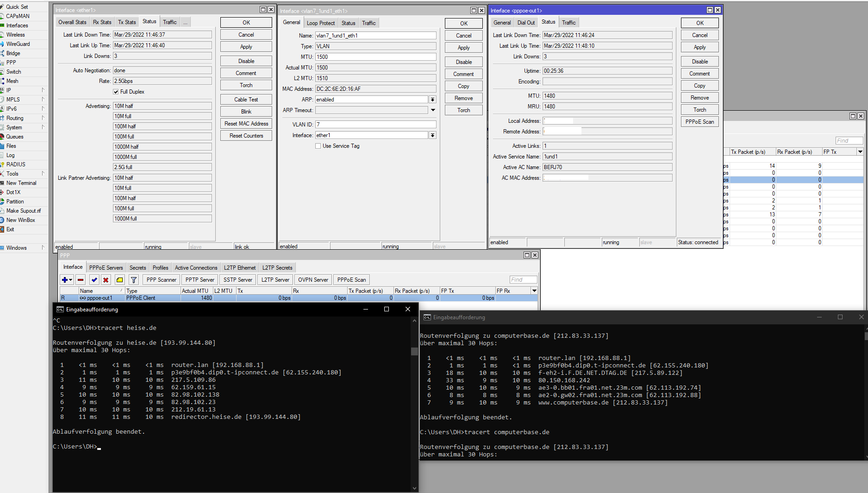Click the funnel filter icon in PPP toolbar
This screenshot has height=493, width=868.
tap(134, 280)
